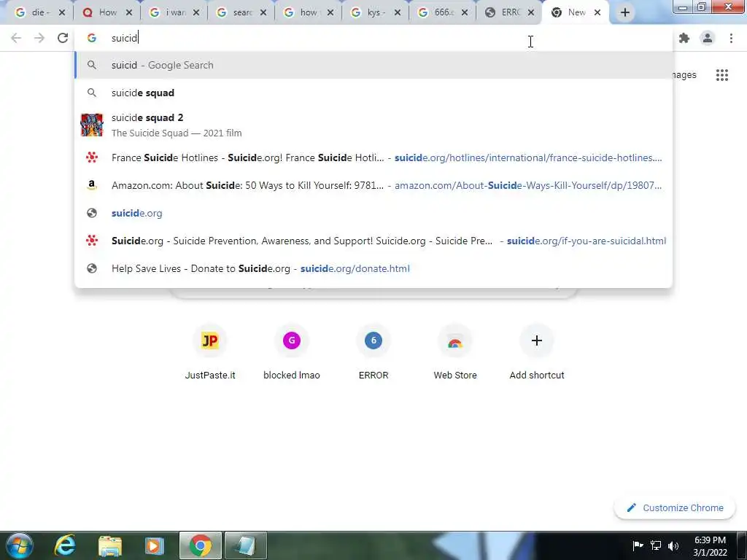Click the Chrome taskbar button
The image size is (747, 560).
coord(201,545)
